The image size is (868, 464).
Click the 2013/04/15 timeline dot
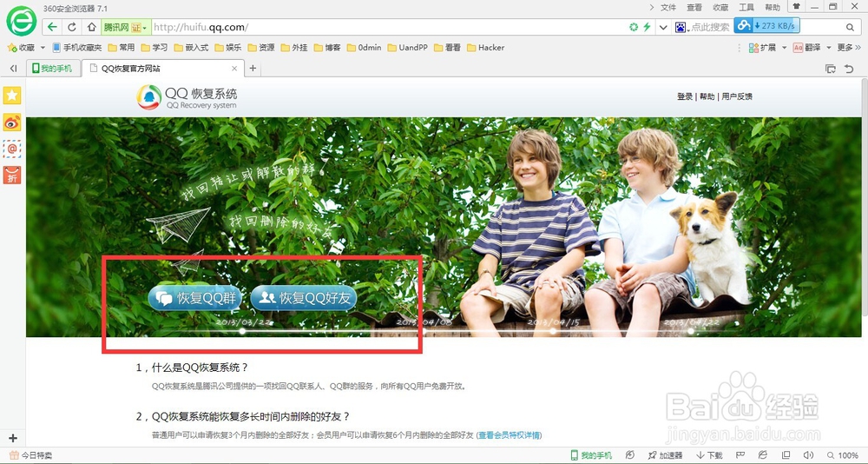553,331
